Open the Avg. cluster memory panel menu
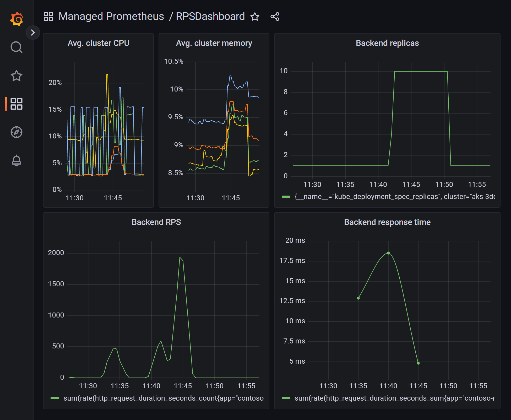511x420 pixels. pyautogui.click(x=214, y=43)
